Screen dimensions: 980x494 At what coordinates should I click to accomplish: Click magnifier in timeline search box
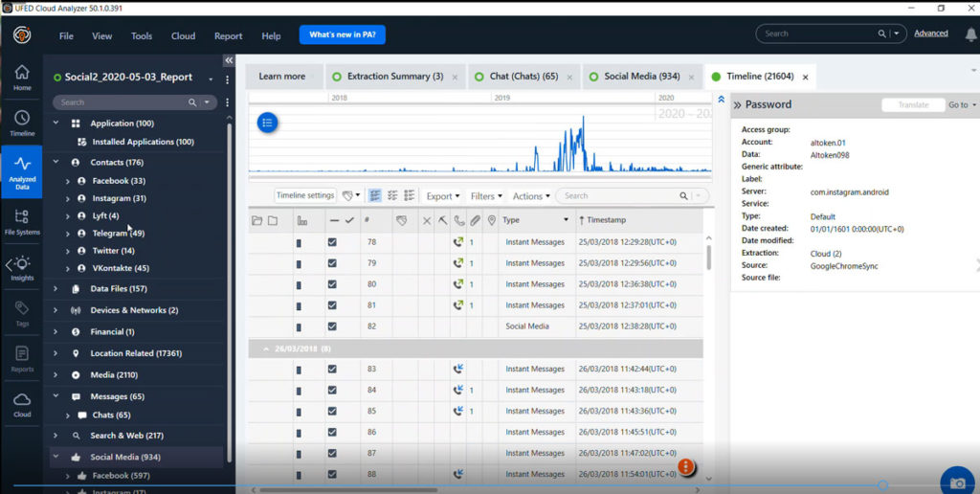[683, 195]
